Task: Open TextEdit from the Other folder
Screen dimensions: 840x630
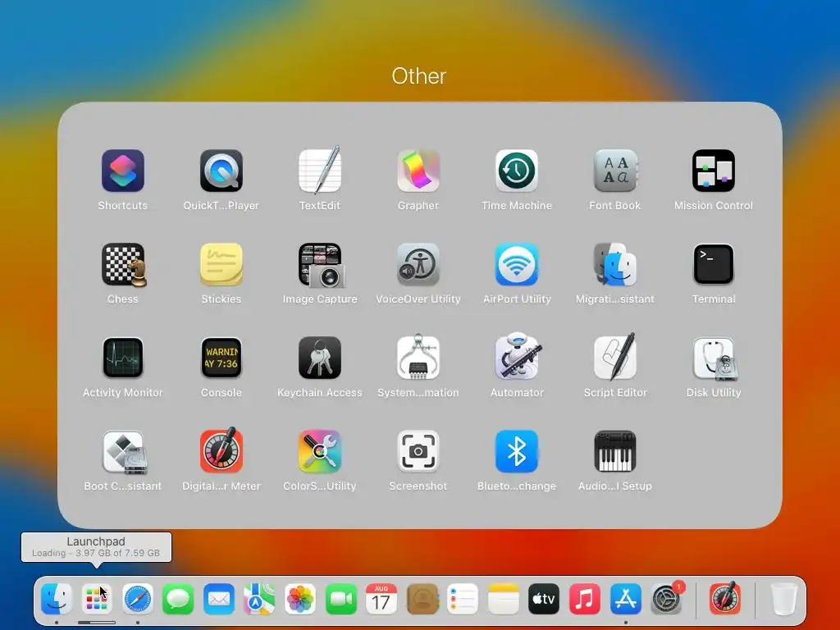Action: (320, 171)
